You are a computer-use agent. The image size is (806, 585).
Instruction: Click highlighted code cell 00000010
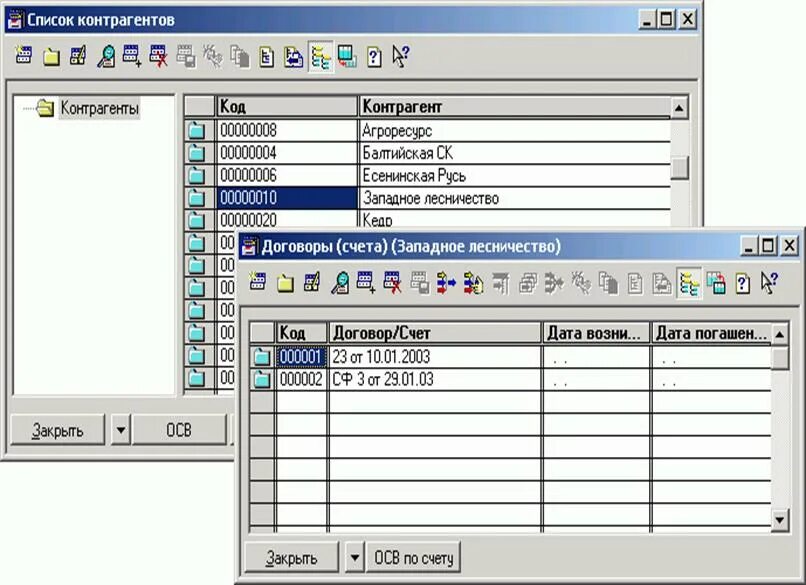[287, 198]
